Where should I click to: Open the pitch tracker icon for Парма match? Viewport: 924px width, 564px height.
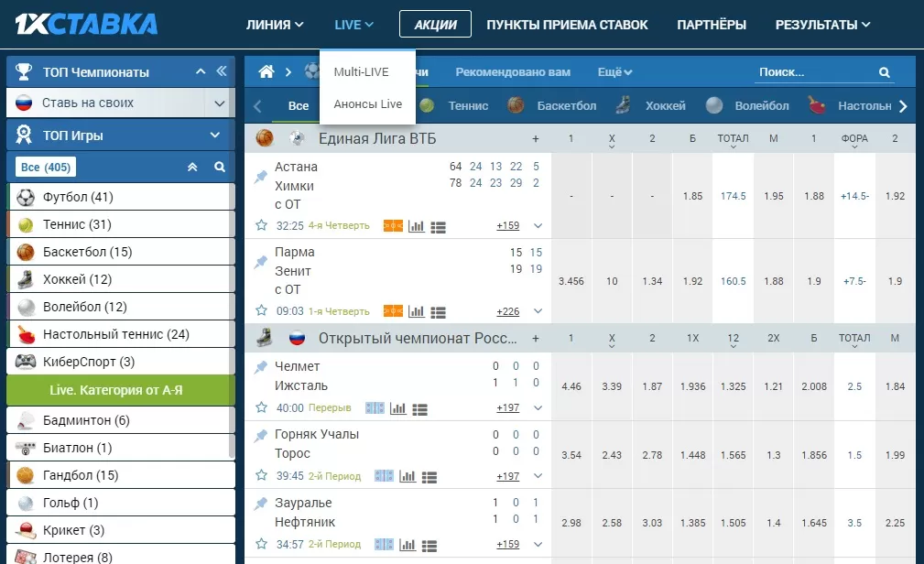click(x=392, y=311)
